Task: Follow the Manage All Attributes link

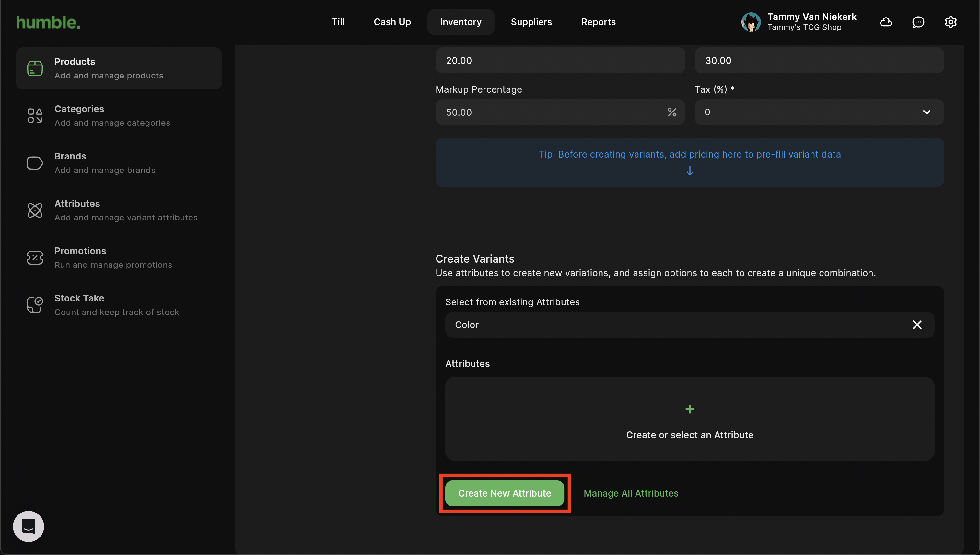Action: point(631,493)
